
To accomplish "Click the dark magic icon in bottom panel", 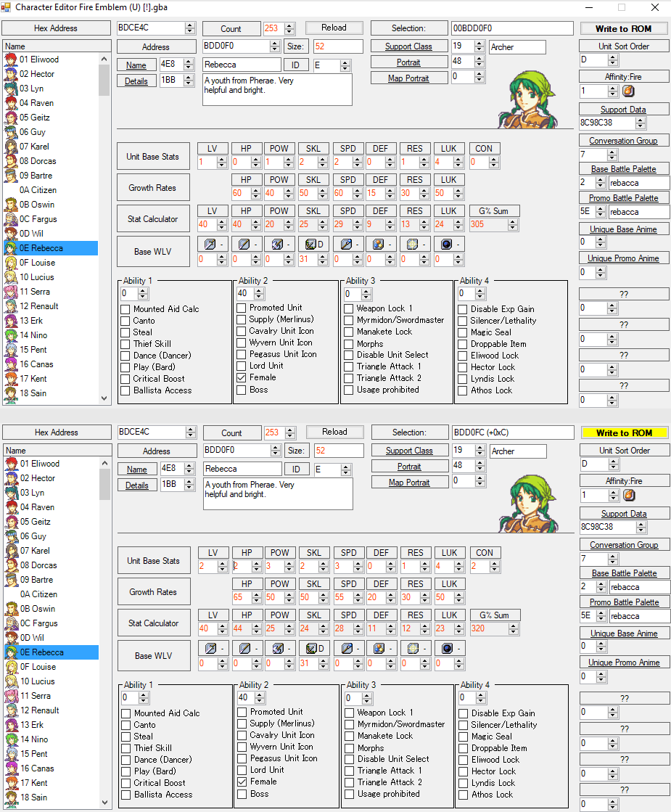I will pos(448,648).
